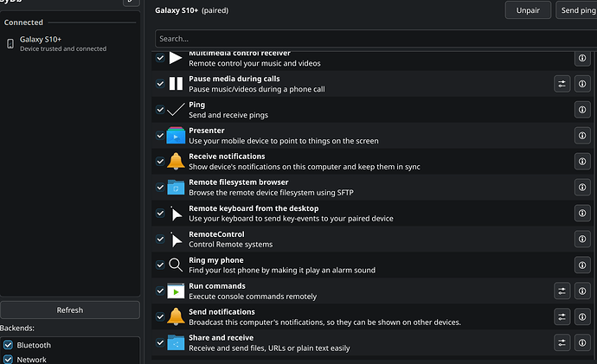Image resolution: width=597 pixels, height=364 pixels.
Task: Uncheck Remote keyboard from the desktop
Action: pos(160,213)
